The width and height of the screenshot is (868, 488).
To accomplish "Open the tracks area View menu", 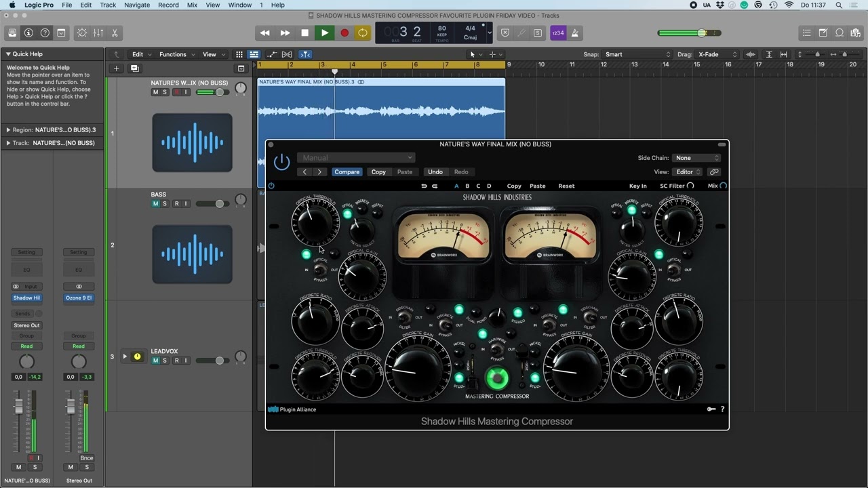I will pyautogui.click(x=213, y=54).
